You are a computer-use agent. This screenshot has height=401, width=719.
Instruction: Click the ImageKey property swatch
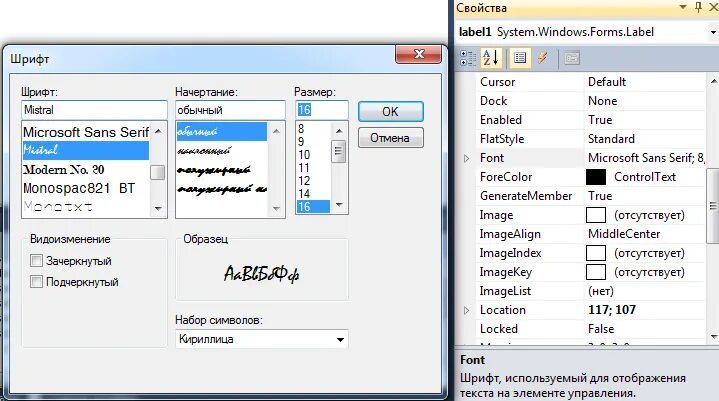(x=596, y=272)
